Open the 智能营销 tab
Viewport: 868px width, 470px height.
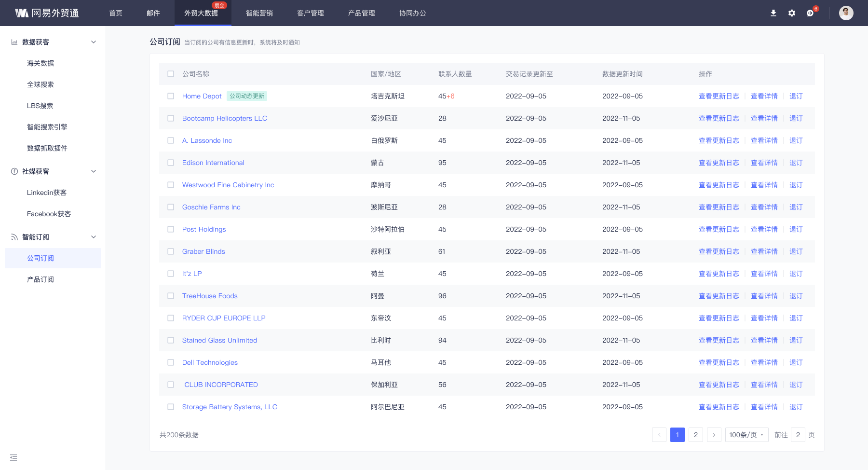[259, 13]
